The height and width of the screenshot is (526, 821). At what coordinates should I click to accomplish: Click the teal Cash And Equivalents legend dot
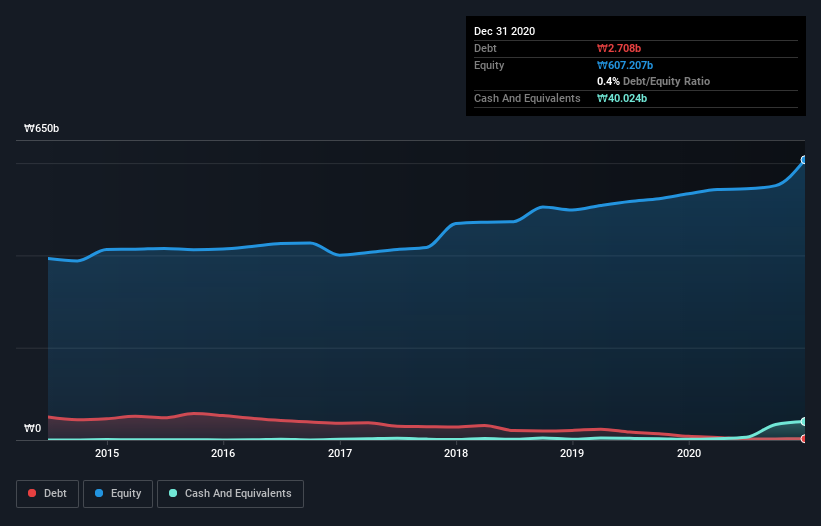click(x=173, y=493)
